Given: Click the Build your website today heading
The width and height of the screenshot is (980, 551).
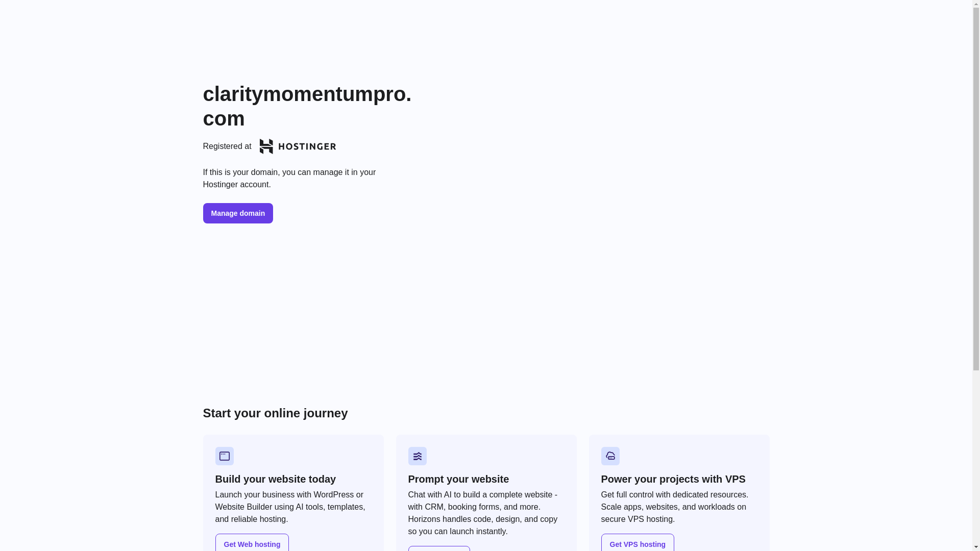Looking at the screenshot, I should [x=276, y=479].
